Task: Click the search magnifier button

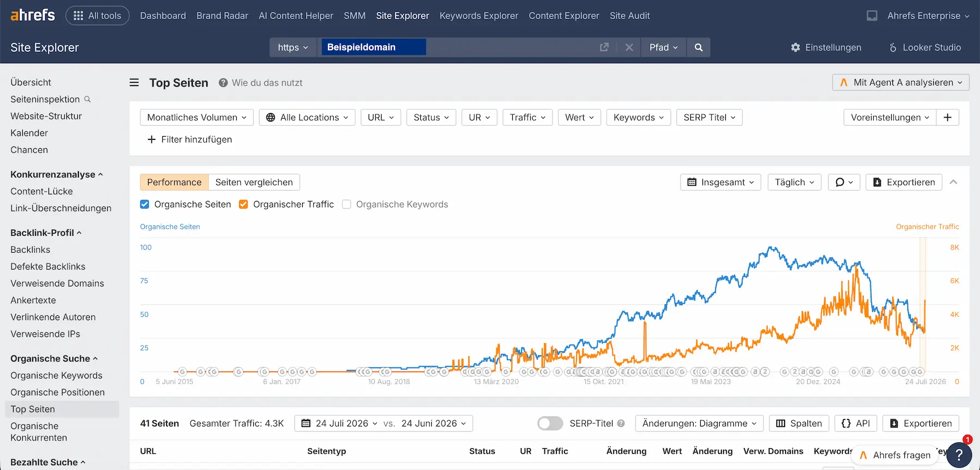Action: click(x=699, y=47)
